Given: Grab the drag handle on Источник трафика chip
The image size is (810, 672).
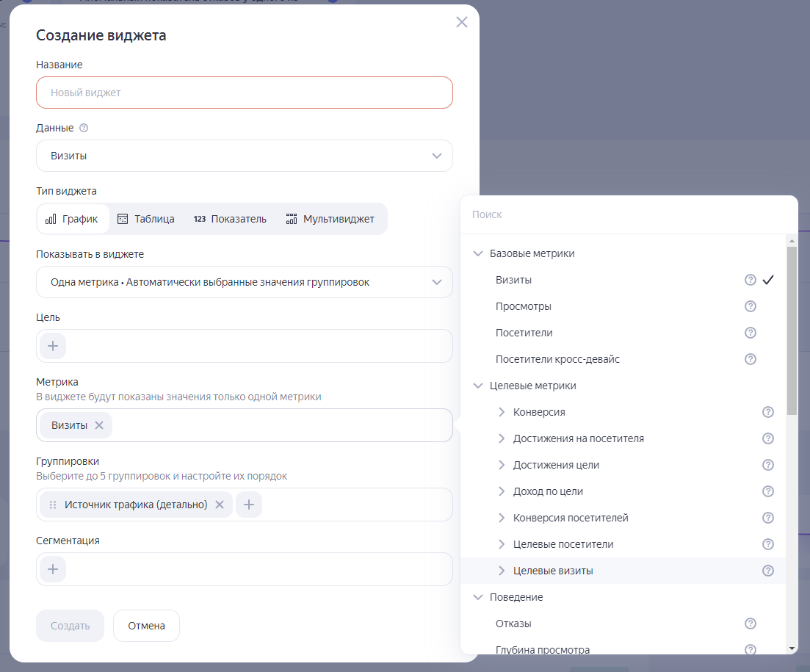Looking at the screenshot, I should coord(52,505).
